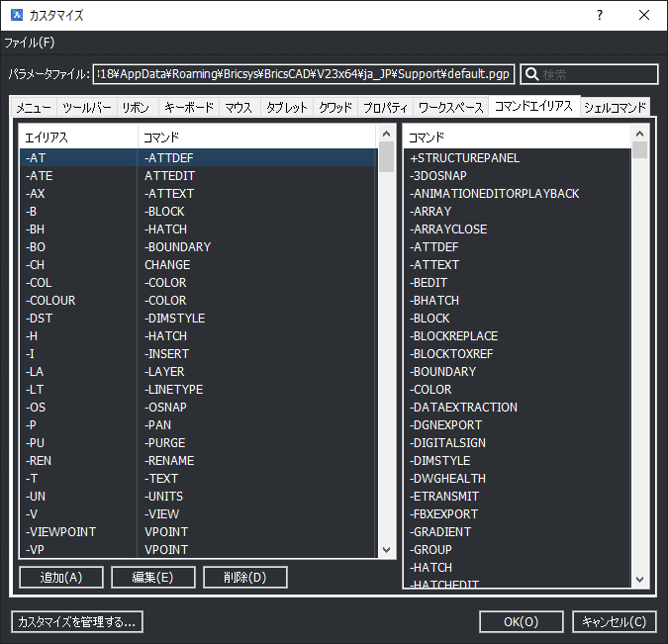The width and height of the screenshot is (668, 644).
Task: Open the マウス tab
Action: point(239,107)
